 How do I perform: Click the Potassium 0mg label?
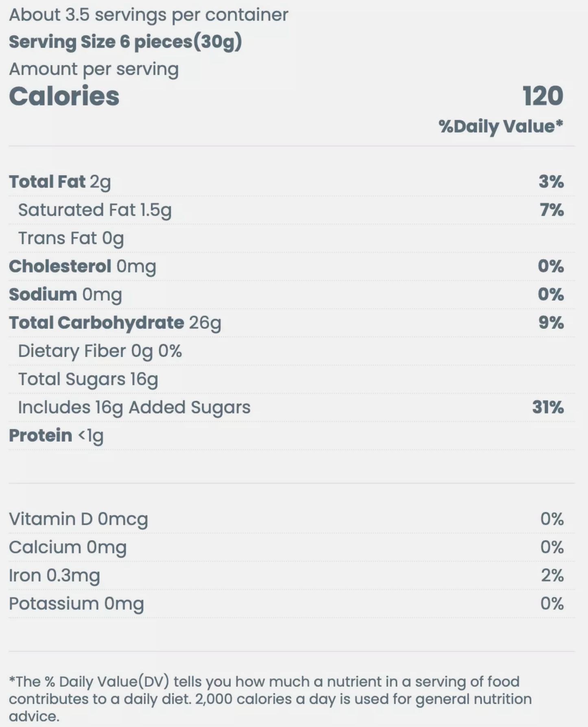[77, 604]
